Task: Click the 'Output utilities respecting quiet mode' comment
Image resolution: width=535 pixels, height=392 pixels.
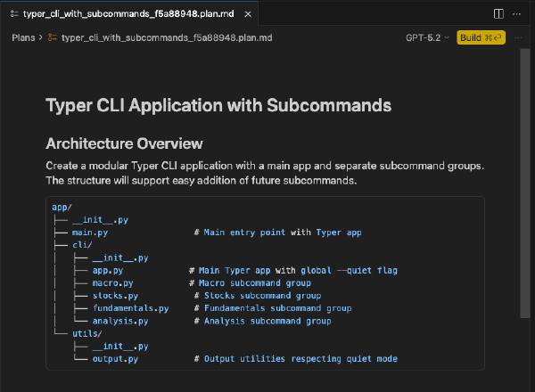Action: click(x=296, y=359)
